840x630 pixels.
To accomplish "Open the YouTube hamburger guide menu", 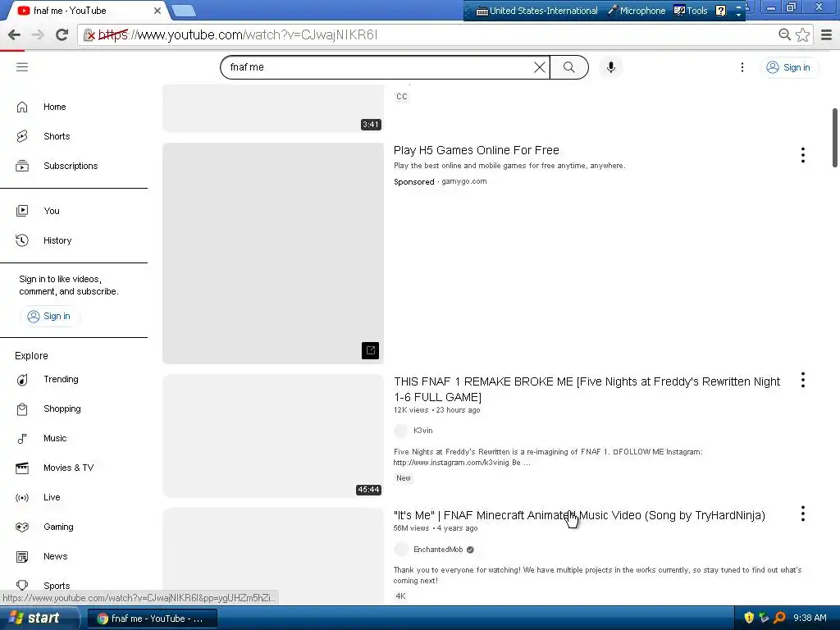I will [x=22, y=67].
